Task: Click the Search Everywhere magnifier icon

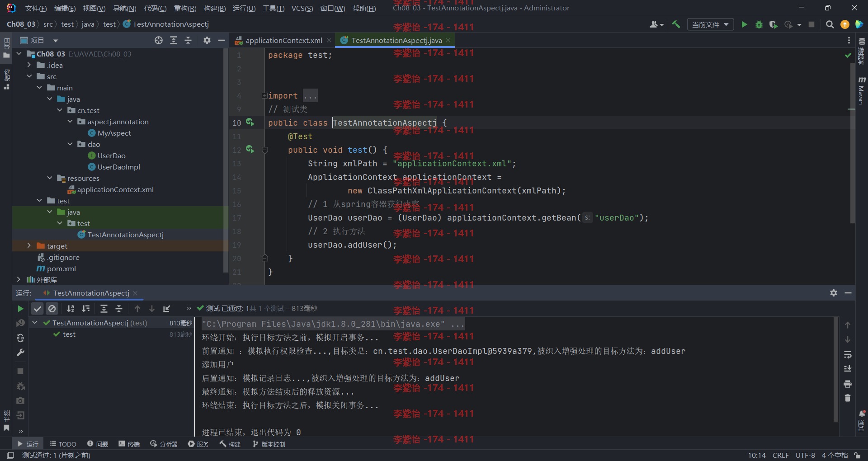Action: [830, 24]
